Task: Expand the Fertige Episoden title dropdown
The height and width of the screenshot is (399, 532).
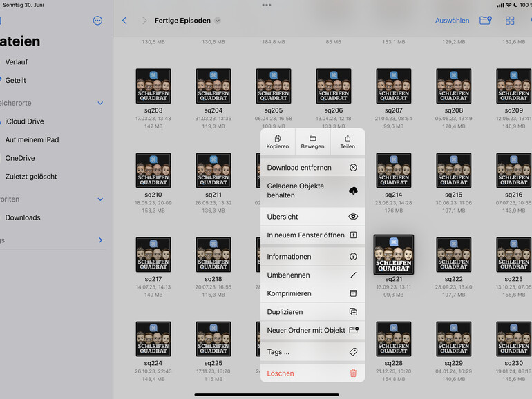Action: pos(218,21)
